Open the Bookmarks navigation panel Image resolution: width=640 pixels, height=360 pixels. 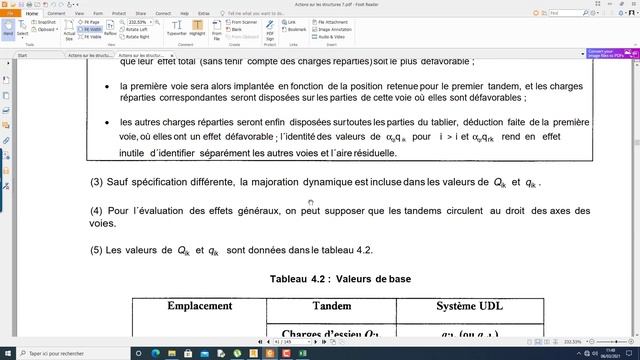6,80
